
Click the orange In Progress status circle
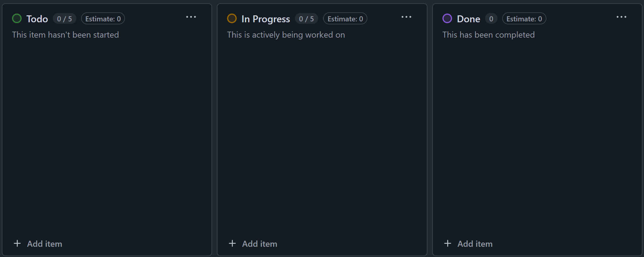click(232, 19)
